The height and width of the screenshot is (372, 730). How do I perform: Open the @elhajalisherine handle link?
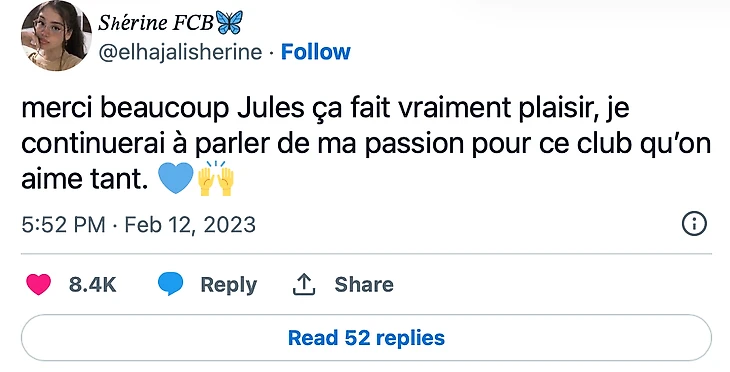point(180,52)
